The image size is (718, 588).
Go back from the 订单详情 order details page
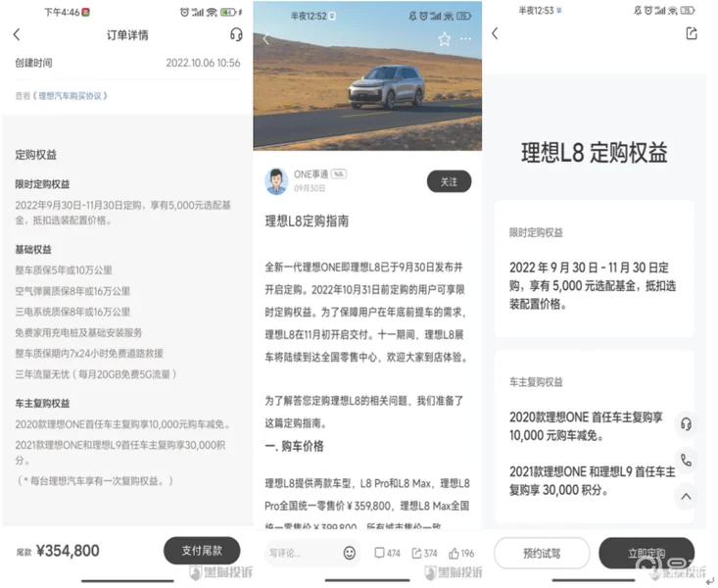tap(17, 34)
